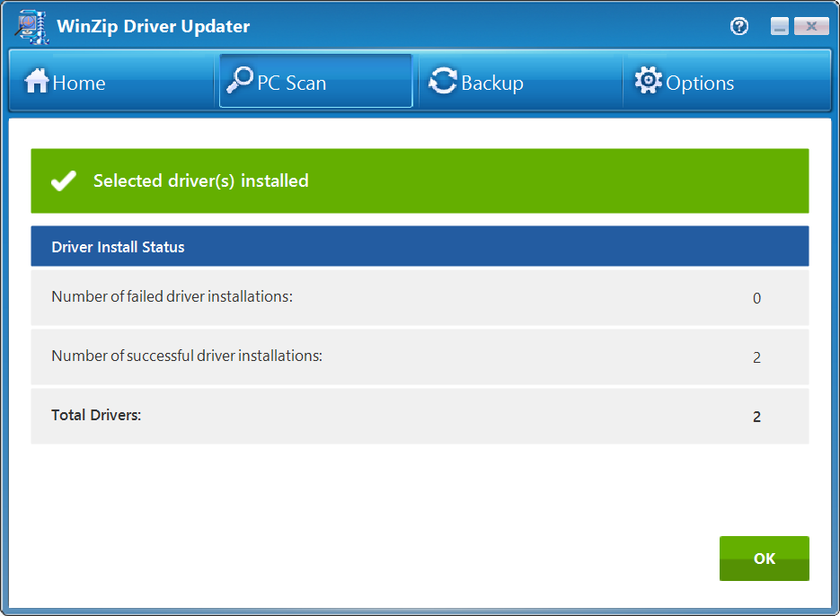Click the white checkmark in green banner

[x=64, y=181]
